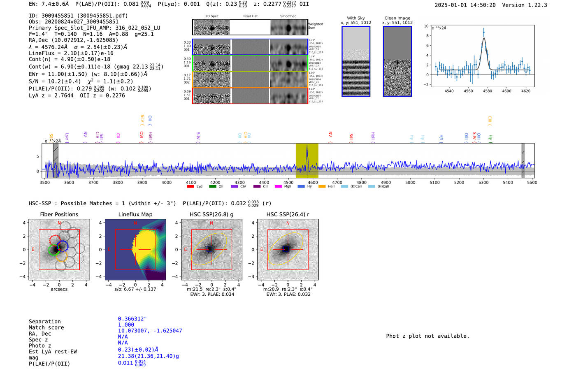This screenshot has height=392, width=576.
Task: Click the Est LyA rest-EW value 0.23(±0.02)Å
Action: point(138,350)
